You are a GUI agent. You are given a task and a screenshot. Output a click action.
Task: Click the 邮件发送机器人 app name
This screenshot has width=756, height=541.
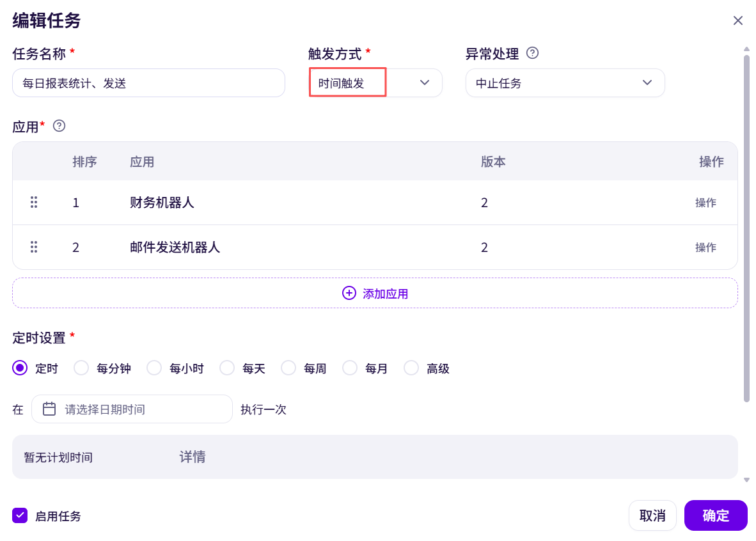point(175,247)
